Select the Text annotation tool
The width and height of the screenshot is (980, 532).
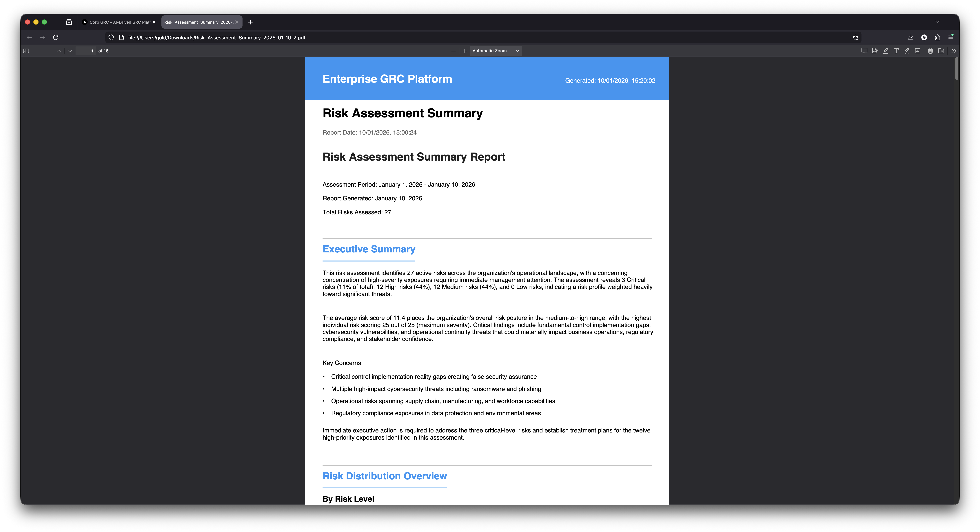coord(896,50)
